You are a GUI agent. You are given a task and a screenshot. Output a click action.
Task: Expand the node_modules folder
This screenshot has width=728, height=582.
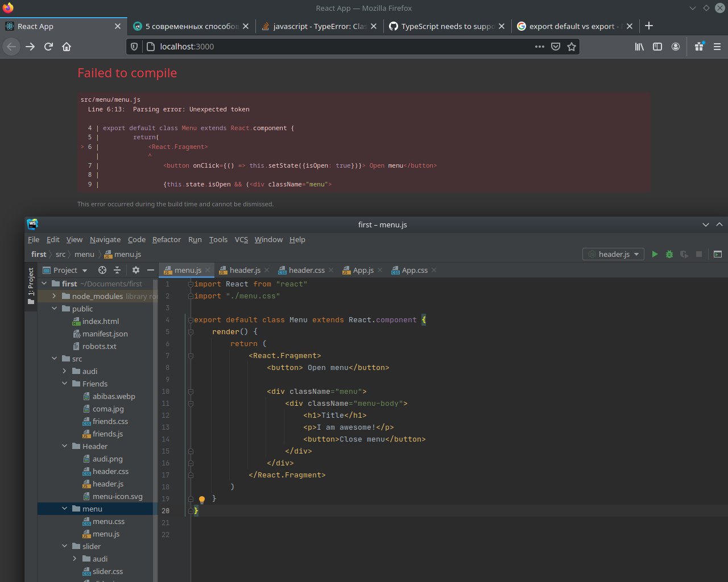click(54, 296)
